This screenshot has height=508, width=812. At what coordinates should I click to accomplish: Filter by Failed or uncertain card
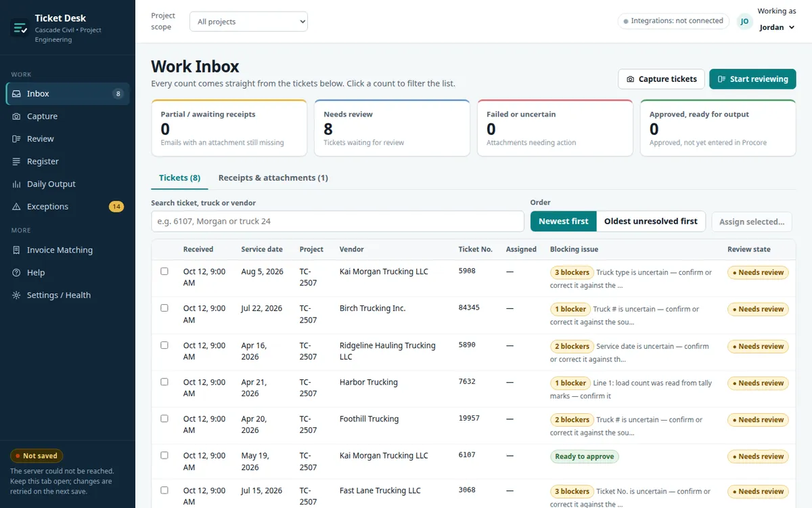[555, 128]
